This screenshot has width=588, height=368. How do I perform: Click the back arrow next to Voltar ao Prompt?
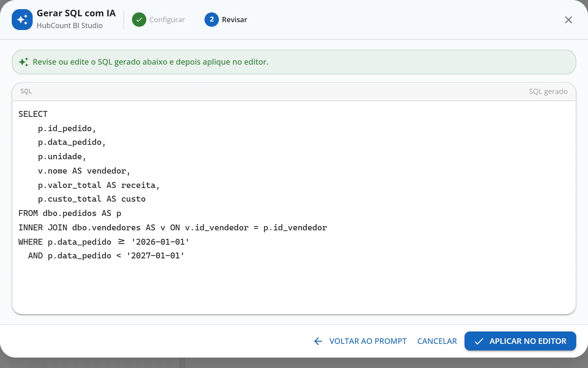[x=318, y=341]
